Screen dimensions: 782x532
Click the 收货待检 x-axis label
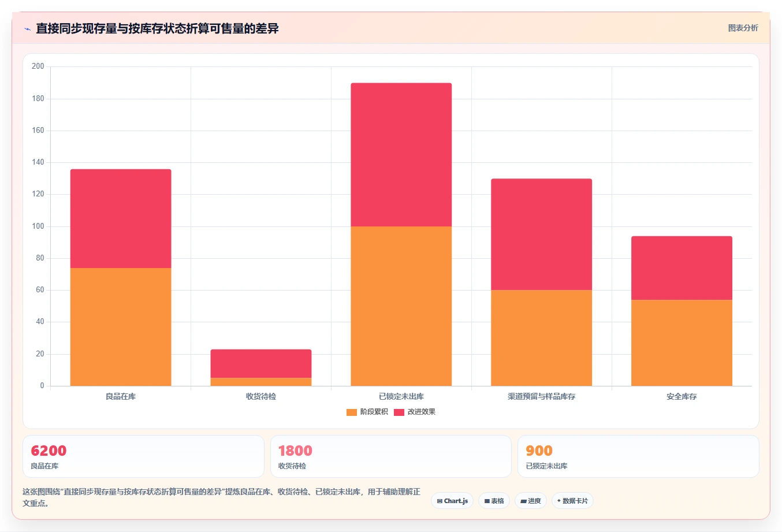point(261,396)
